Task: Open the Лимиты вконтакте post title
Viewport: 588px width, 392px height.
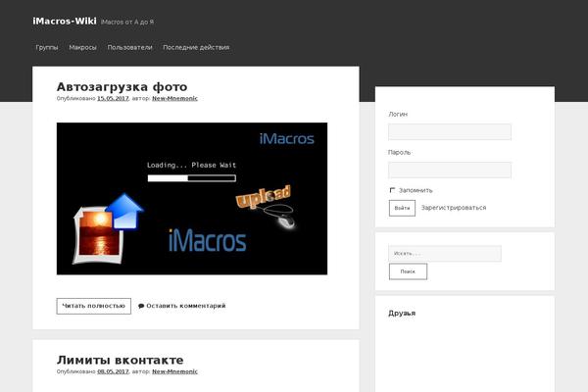Action: pos(120,360)
